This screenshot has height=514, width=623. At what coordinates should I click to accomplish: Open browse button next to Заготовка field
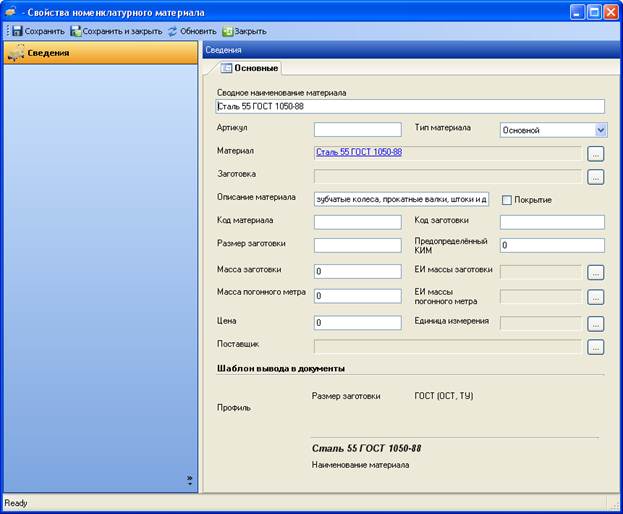click(x=595, y=177)
